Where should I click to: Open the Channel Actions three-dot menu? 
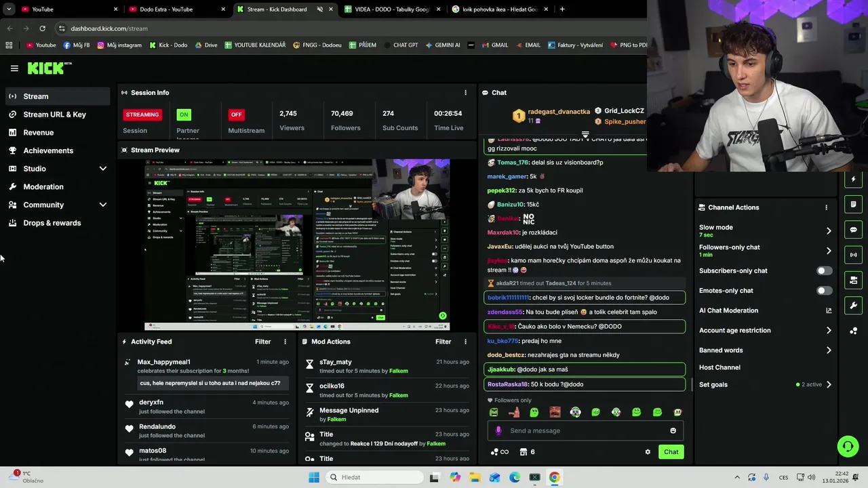click(826, 207)
